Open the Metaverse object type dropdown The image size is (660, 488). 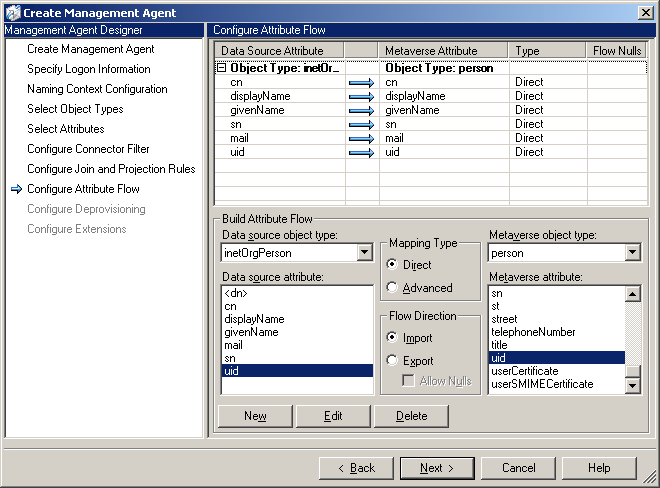[x=632, y=253]
